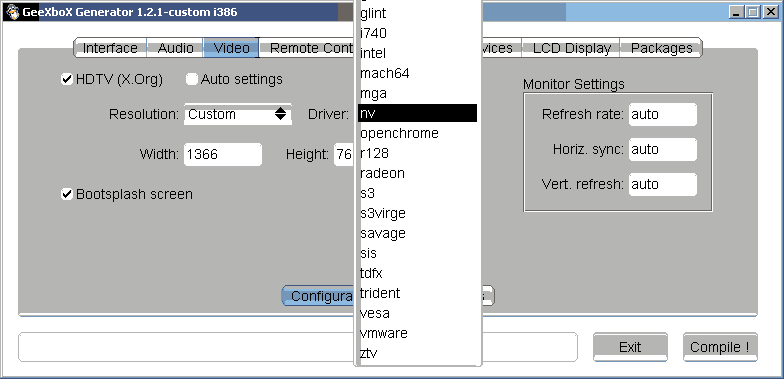Pick vmware from the driver list
Viewport: 784px width, 379px height.
(x=418, y=333)
